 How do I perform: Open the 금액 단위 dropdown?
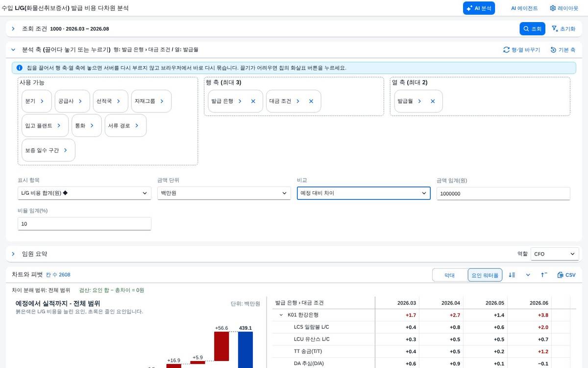[x=224, y=193]
